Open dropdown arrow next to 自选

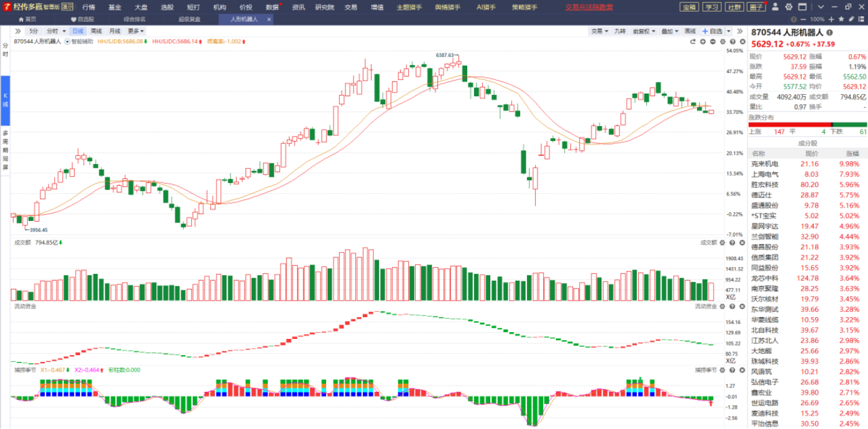point(728,31)
